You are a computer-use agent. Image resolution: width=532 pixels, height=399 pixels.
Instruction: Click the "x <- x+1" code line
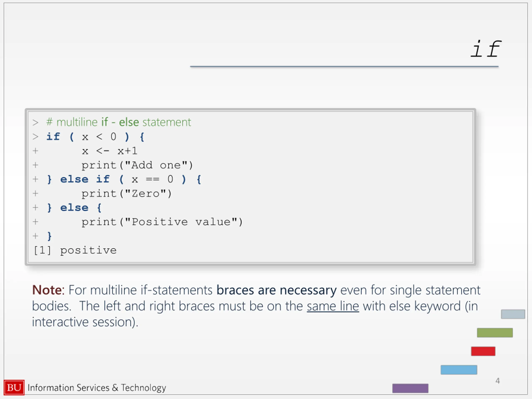coord(110,151)
